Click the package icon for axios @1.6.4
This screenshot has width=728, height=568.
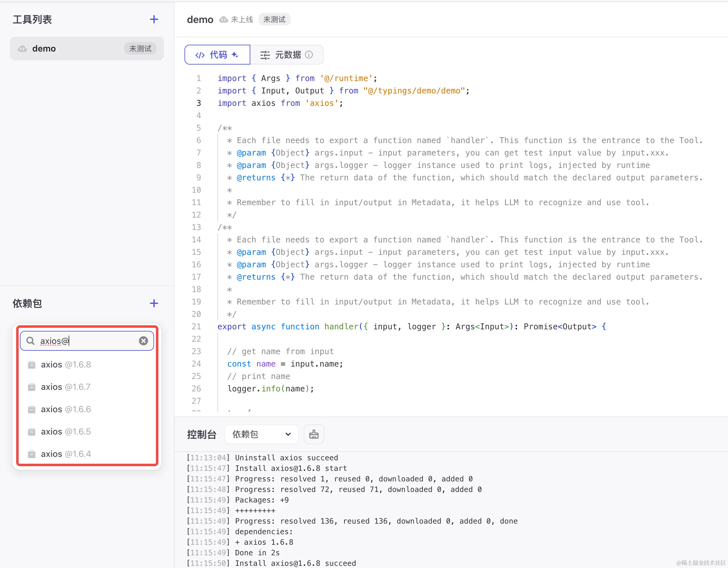[32, 454]
